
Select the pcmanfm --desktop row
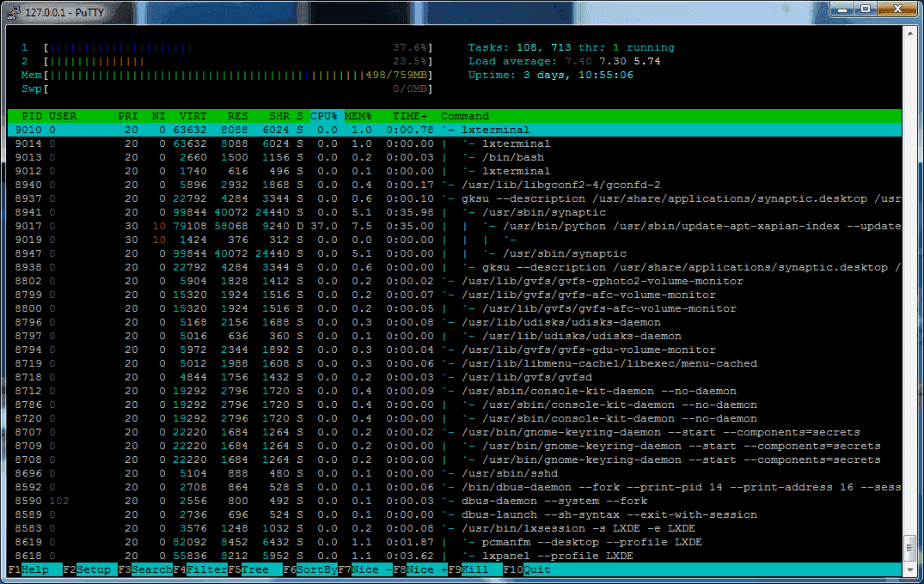(455, 542)
